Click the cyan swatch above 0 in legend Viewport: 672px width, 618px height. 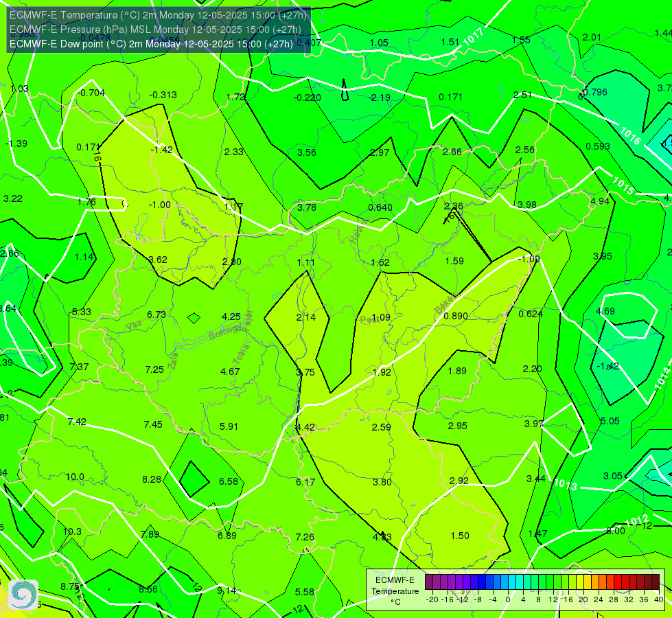511,582
